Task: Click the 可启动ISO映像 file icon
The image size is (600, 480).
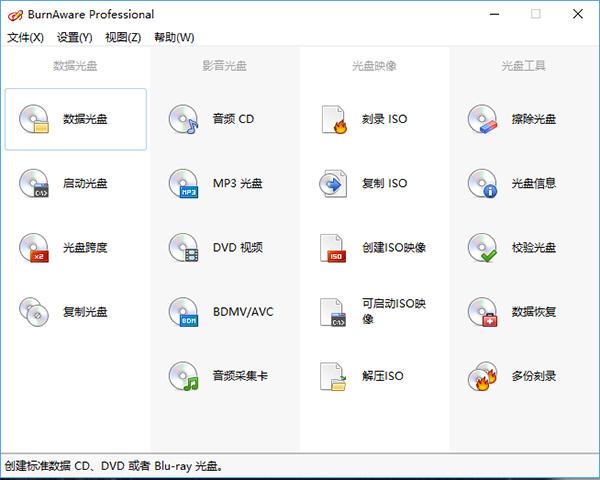Action: click(x=333, y=312)
